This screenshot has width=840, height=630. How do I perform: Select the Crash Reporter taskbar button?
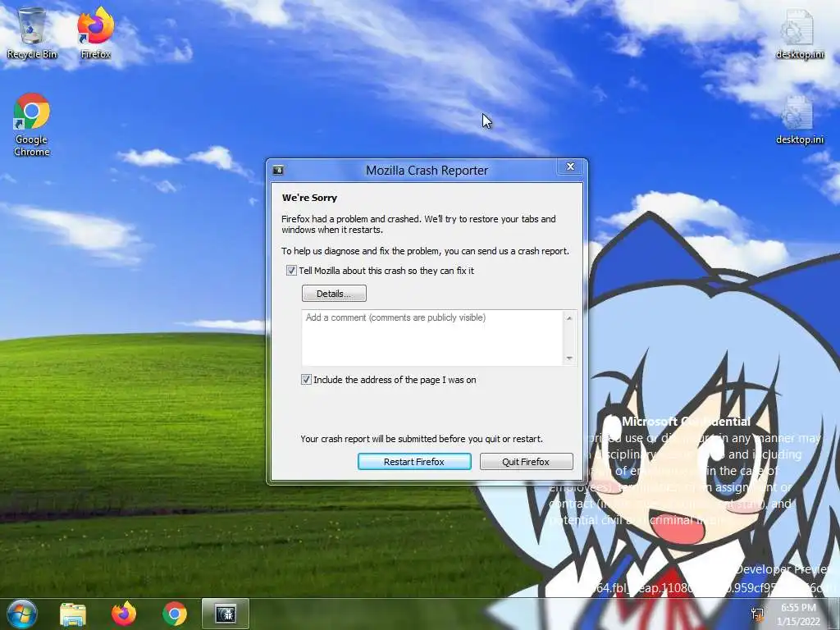pyautogui.click(x=226, y=614)
